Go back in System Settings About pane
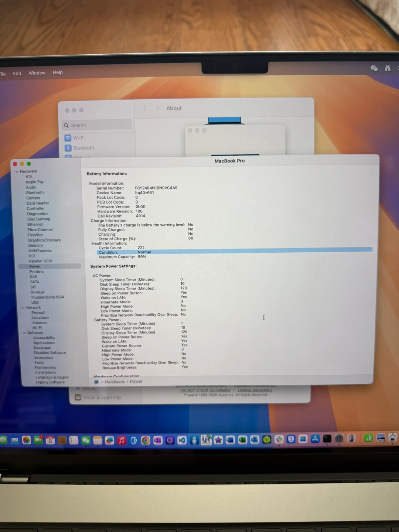 click(145, 108)
